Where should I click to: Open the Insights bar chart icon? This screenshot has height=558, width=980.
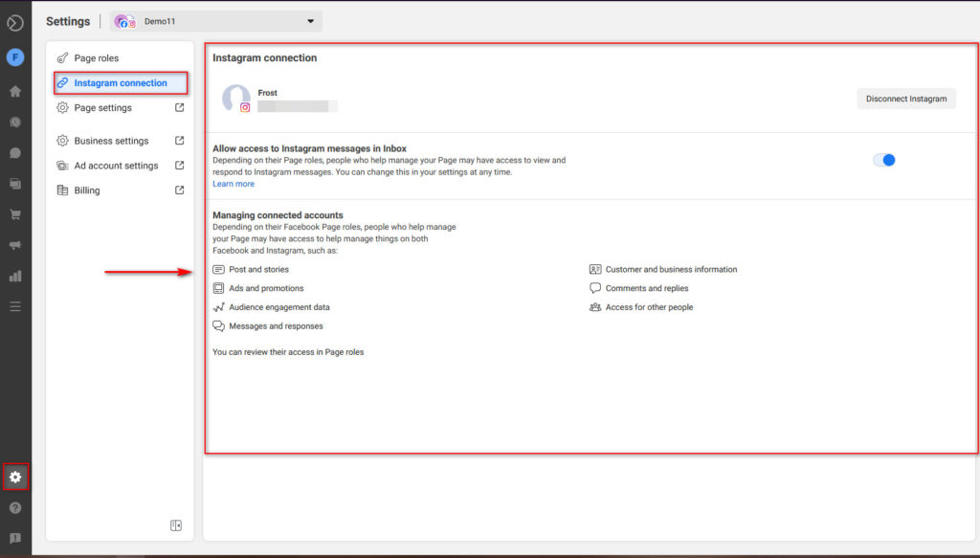coord(15,276)
